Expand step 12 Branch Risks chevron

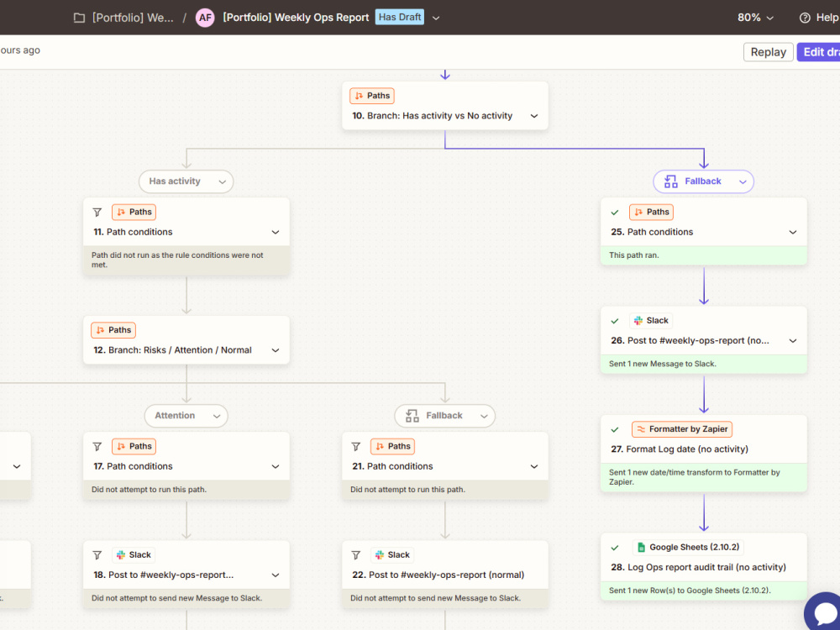tap(276, 350)
